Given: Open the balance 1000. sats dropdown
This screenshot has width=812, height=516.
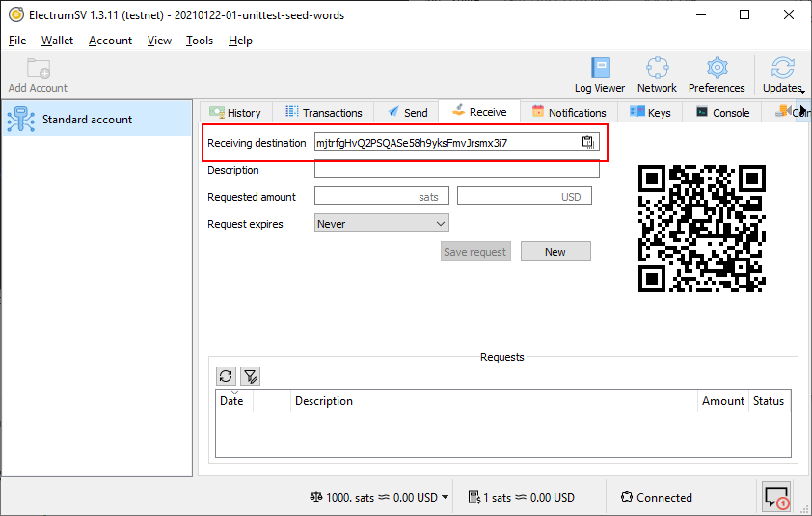Looking at the screenshot, I should tap(379, 498).
